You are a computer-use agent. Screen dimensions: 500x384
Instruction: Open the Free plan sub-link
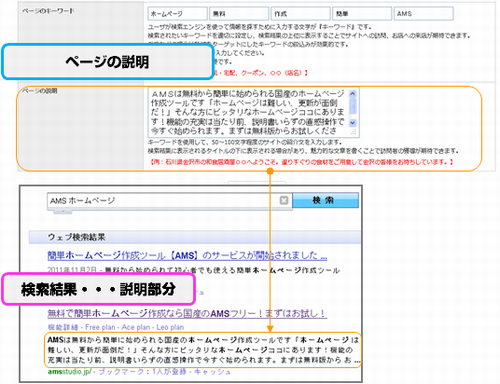coord(100,327)
